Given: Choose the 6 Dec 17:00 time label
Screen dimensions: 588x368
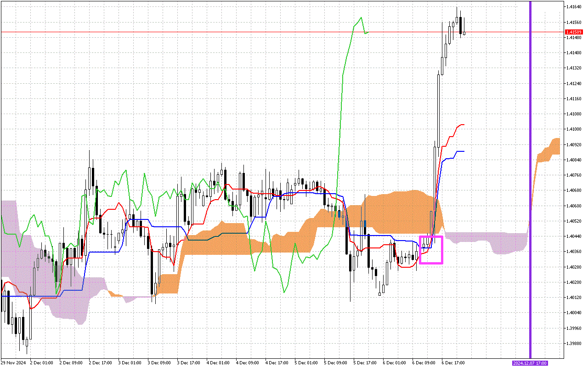Looking at the screenshot, I should click(x=453, y=363).
